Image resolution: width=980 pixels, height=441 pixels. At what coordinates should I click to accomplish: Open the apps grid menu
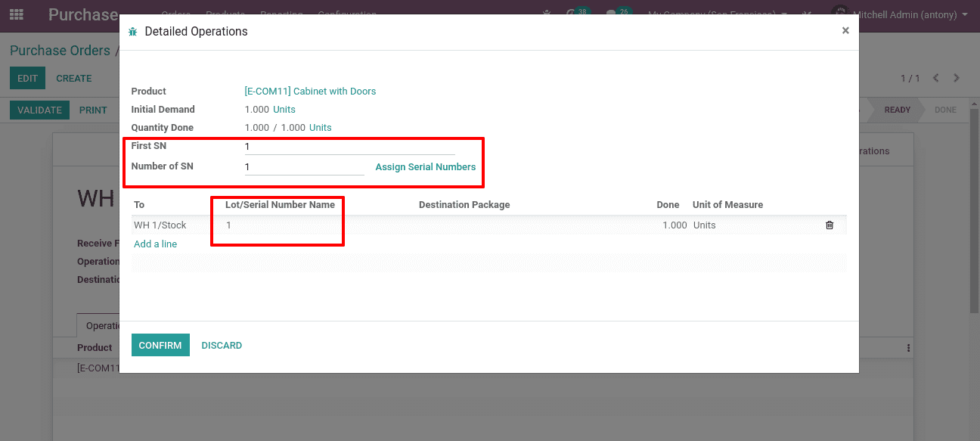pos(17,14)
